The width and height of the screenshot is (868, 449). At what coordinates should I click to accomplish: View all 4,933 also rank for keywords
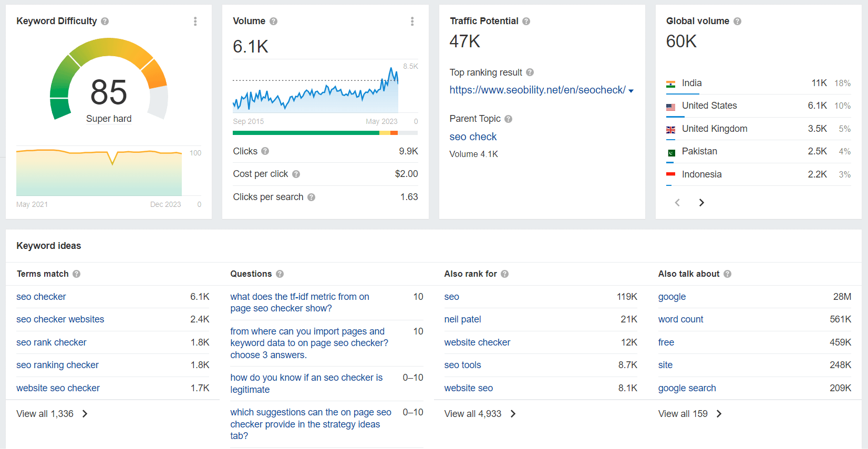(480, 414)
